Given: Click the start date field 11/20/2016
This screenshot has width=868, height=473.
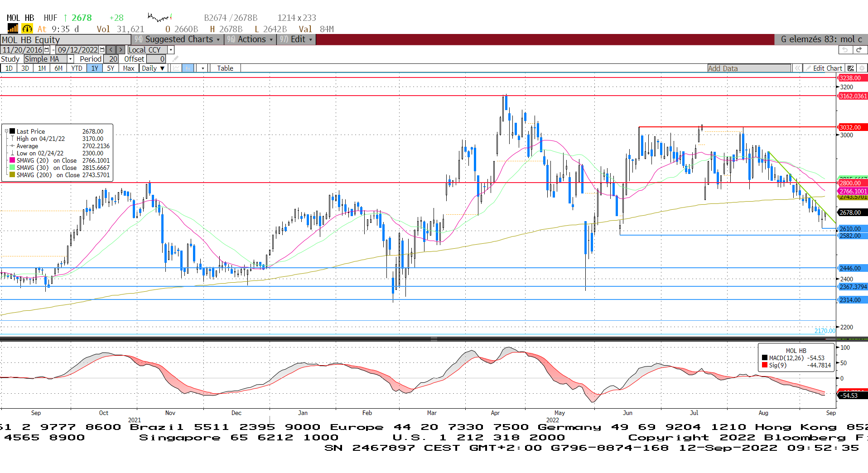Looking at the screenshot, I should (22, 50).
